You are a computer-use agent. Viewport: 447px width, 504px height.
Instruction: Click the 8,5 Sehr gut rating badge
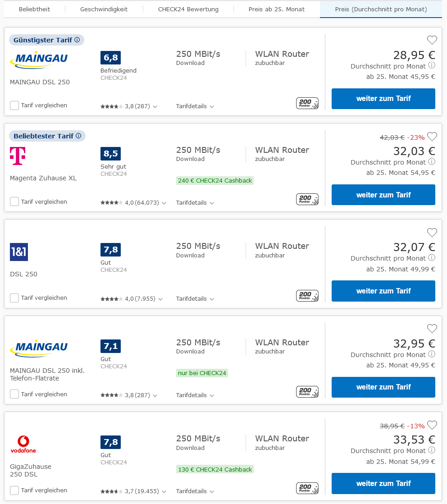pos(110,154)
